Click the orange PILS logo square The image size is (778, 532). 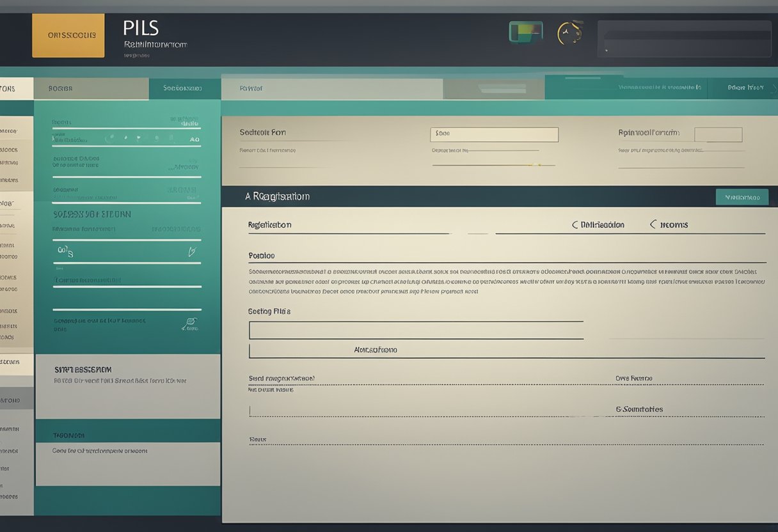[68, 36]
